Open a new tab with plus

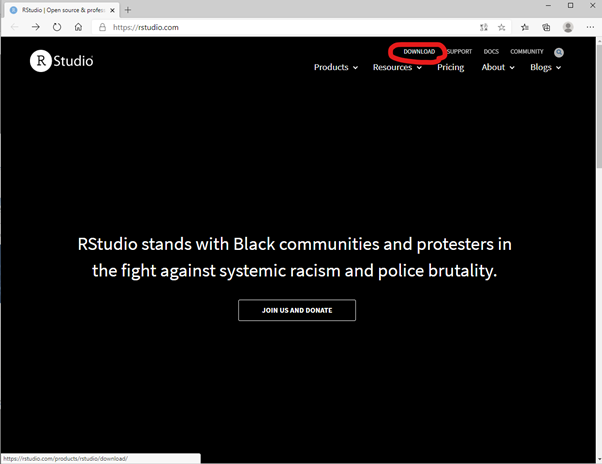pyautogui.click(x=128, y=10)
